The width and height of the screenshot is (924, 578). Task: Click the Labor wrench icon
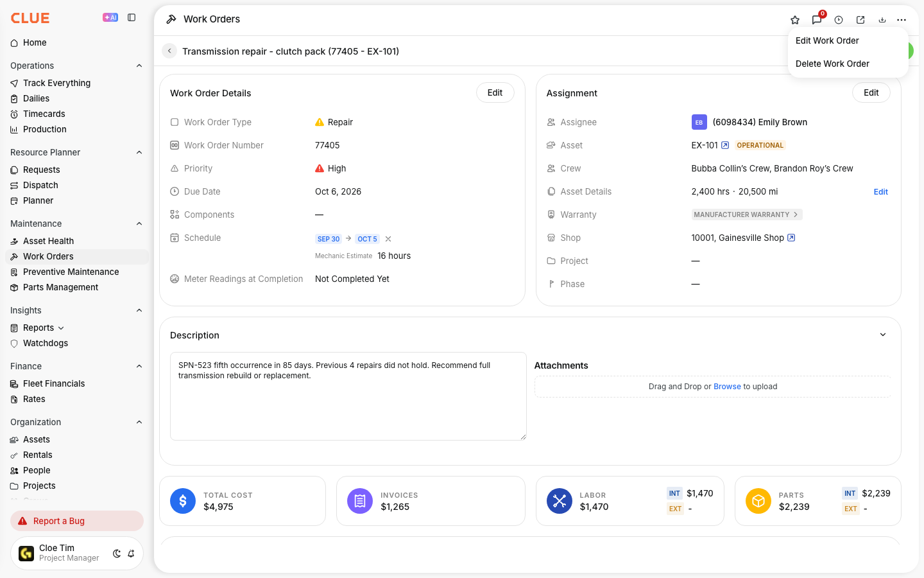pos(560,501)
